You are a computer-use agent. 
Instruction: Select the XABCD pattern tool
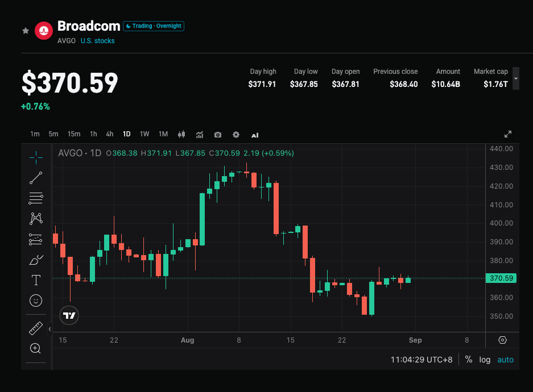[x=36, y=219]
